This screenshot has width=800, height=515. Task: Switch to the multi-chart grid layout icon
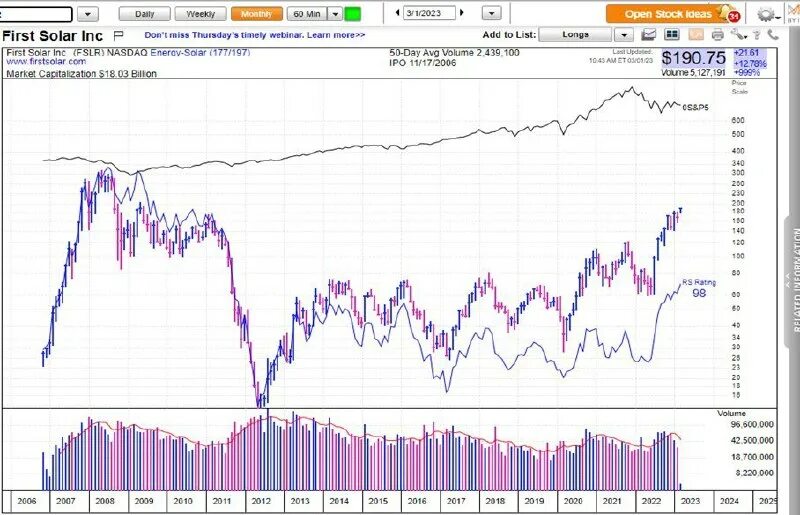[672, 35]
